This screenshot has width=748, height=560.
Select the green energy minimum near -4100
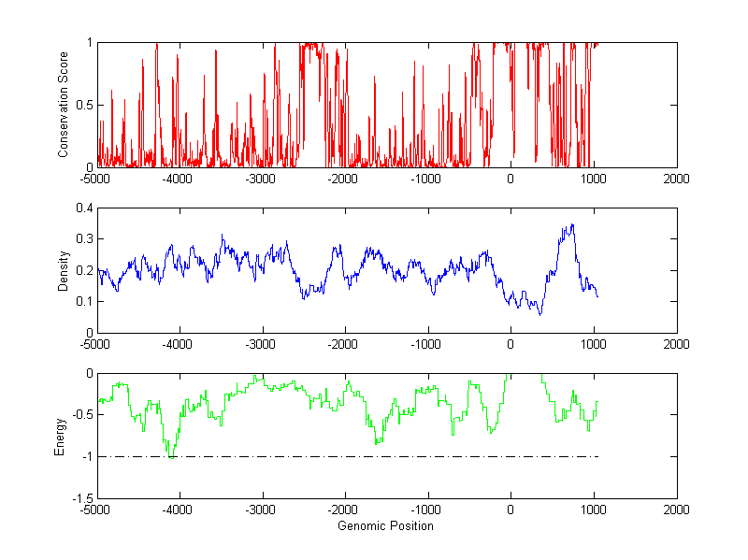pos(171,455)
